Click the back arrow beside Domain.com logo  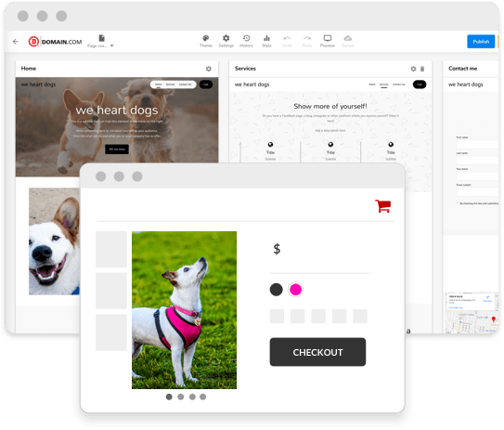coord(16,42)
